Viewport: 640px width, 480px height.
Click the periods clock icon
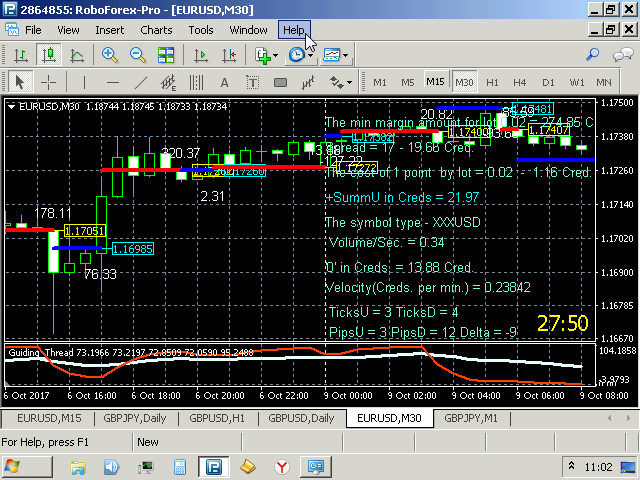pyautogui.click(x=297, y=55)
